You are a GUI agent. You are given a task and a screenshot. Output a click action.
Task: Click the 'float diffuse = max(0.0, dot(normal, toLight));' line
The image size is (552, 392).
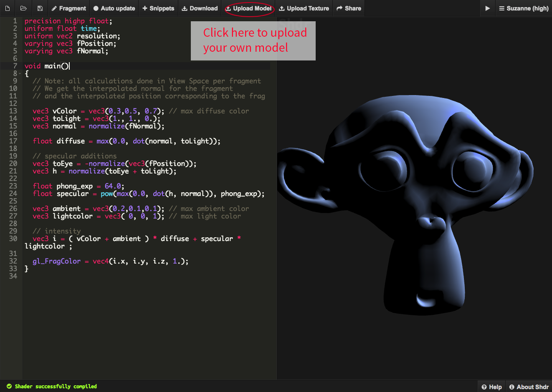click(x=127, y=141)
